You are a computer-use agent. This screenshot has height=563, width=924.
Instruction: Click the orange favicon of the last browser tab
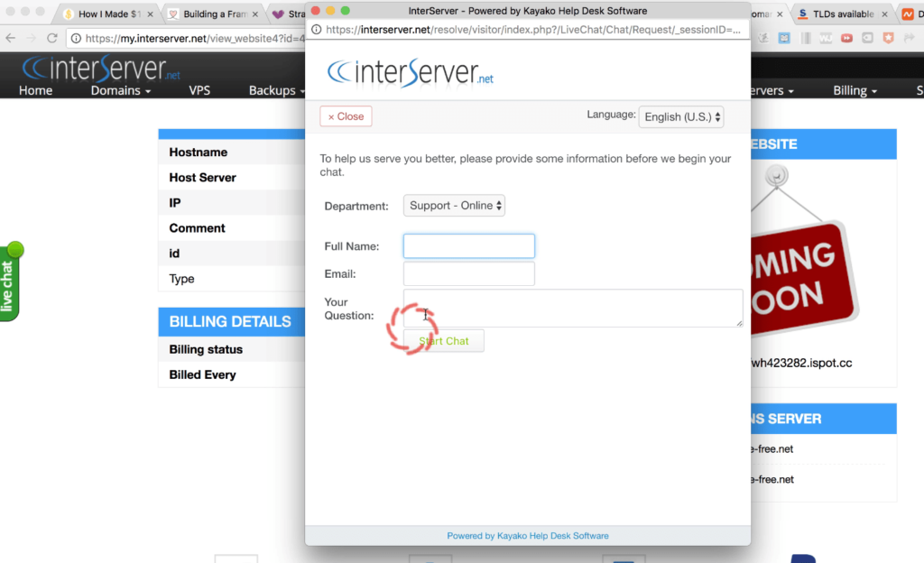(x=908, y=14)
